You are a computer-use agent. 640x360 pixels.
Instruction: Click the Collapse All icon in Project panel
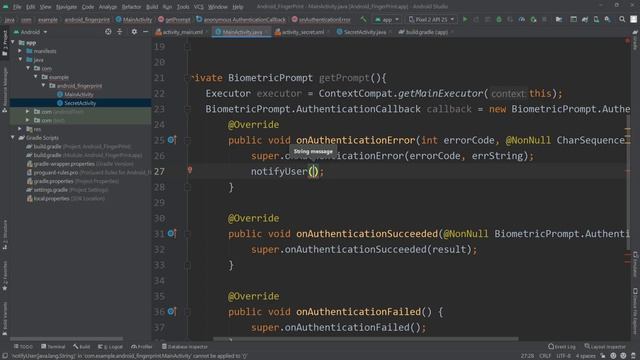coord(120,32)
